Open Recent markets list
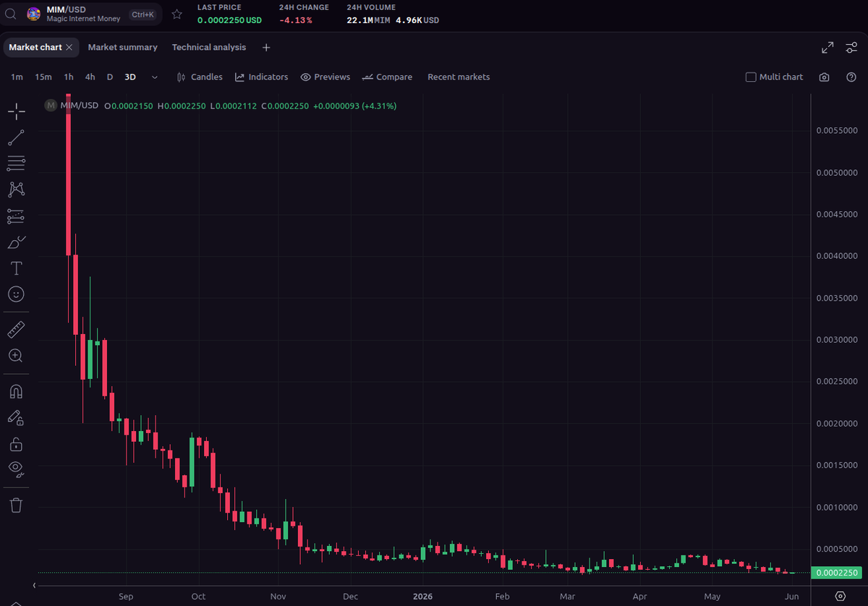Image resolution: width=868 pixels, height=606 pixels. point(459,77)
